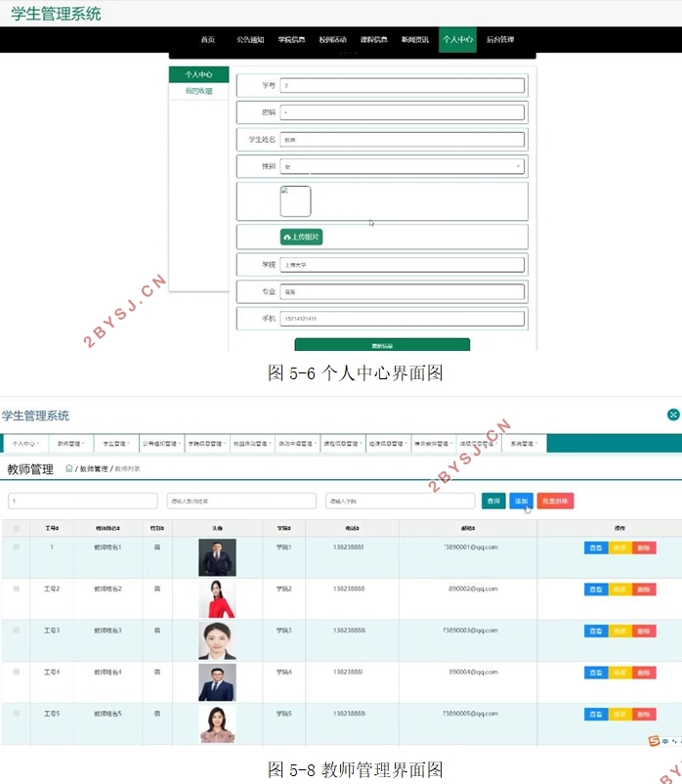
Task: Click the blue 添加 button
Action: click(x=521, y=501)
